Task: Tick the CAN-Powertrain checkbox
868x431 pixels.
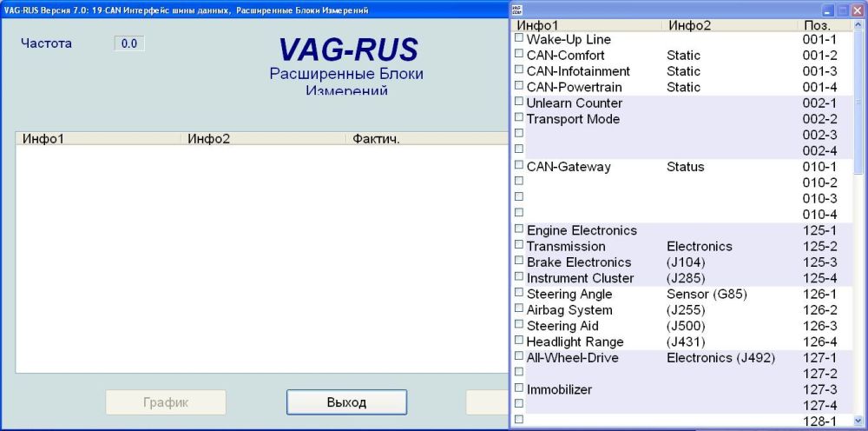Action: pos(519,87)
